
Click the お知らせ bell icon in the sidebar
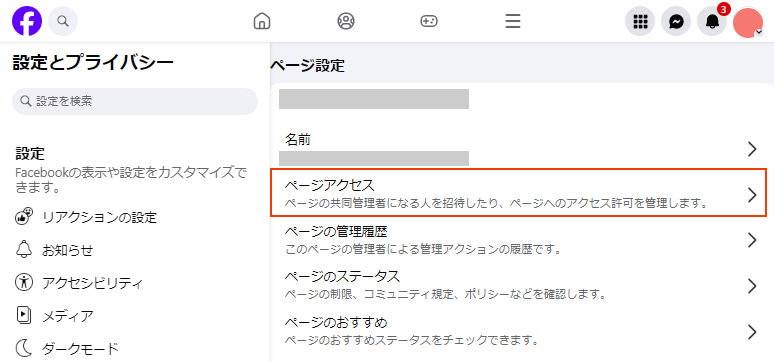tap(24, 250)
